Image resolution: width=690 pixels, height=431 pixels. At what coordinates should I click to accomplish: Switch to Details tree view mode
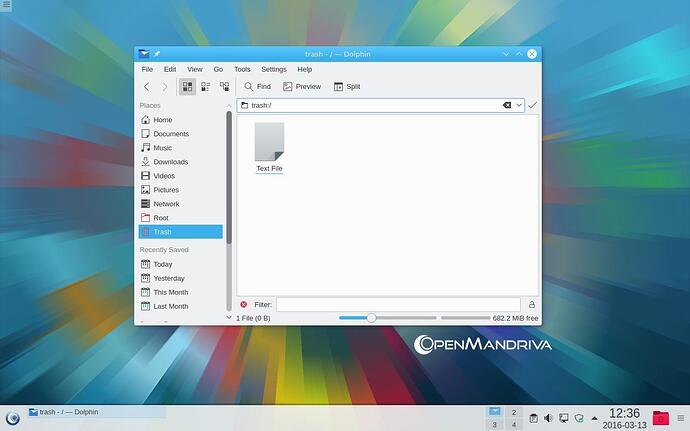[x=224, y=87]
